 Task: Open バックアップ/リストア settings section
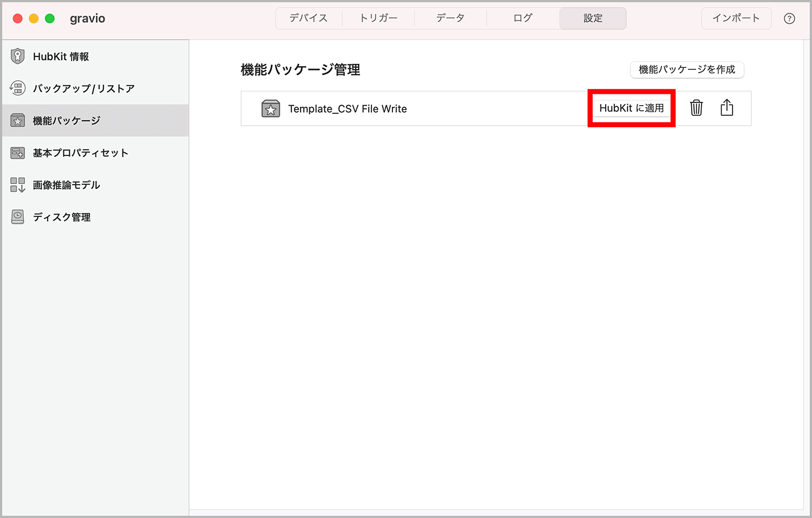[95, 88]
